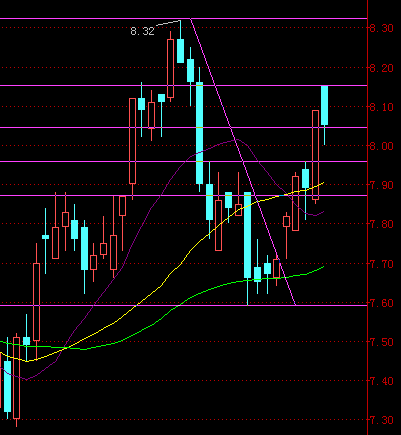This screenshot has width=401, height=435.
Task: Select the topmost magenta horizontal line
Action: (183, 19)
